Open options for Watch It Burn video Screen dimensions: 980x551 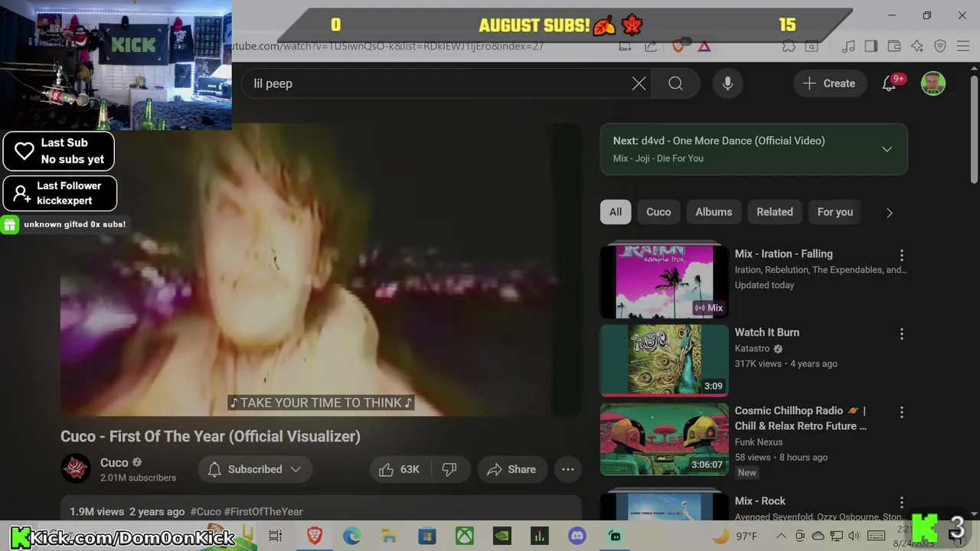901,334
